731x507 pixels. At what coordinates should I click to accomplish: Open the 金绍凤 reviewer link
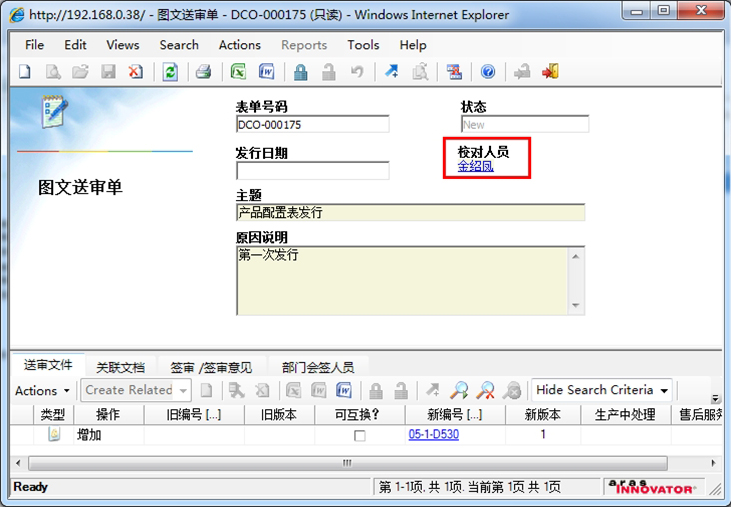coord(476,166)
